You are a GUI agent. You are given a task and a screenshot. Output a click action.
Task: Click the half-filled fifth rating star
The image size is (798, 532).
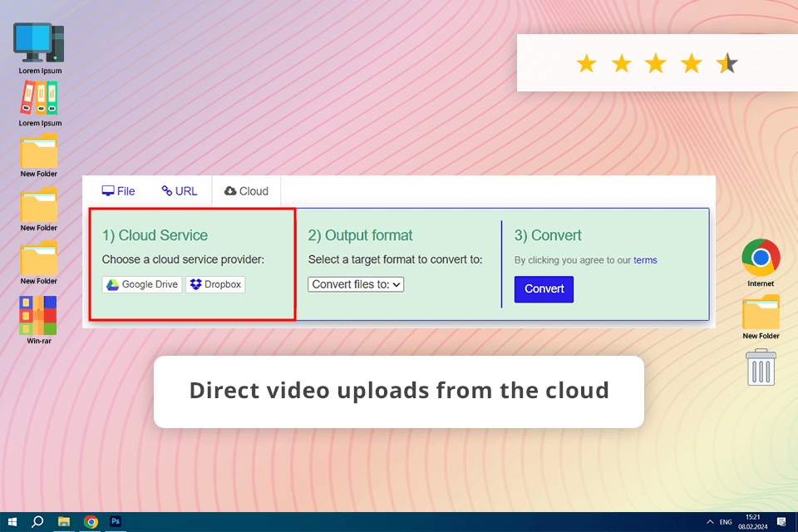(727, 64)
